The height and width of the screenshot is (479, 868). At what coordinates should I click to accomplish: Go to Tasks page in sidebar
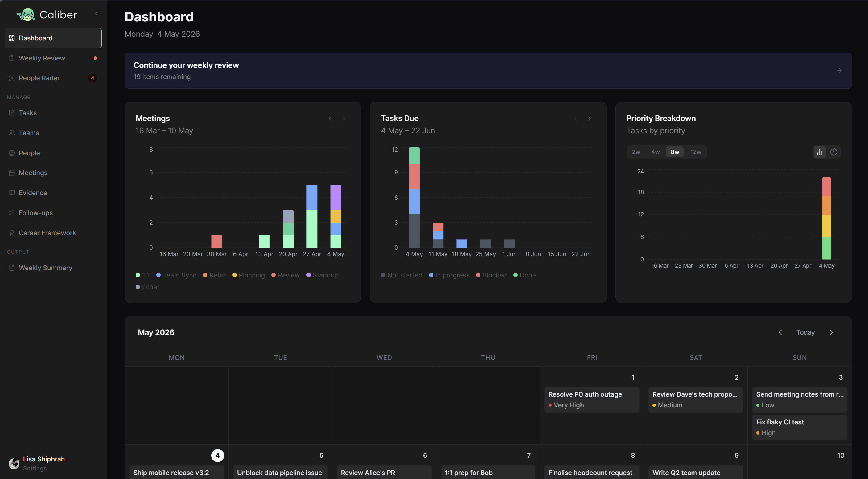pyautogui.click(x=53, y=113)
